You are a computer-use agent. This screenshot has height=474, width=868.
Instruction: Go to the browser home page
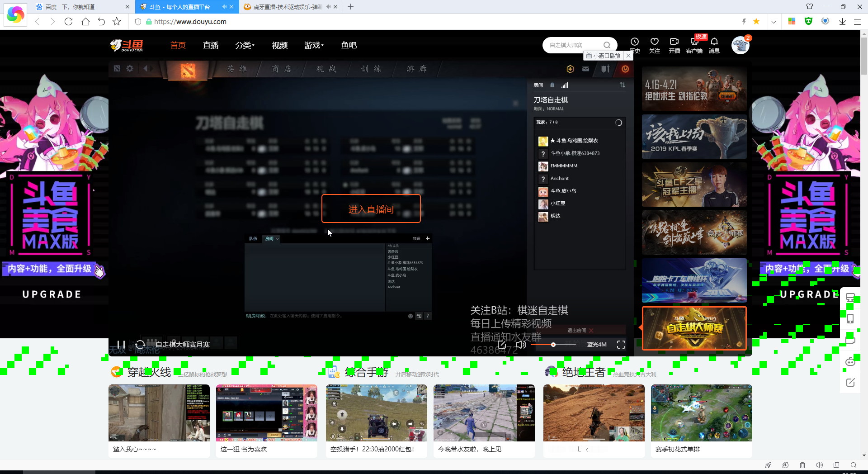click(x=85, y=22)
